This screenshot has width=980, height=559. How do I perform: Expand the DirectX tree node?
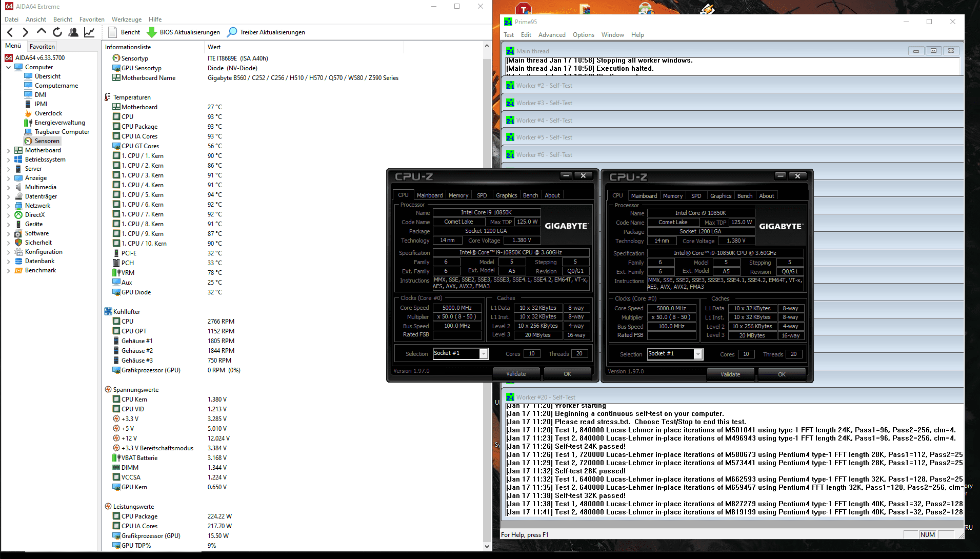click(x=8, y=215)
